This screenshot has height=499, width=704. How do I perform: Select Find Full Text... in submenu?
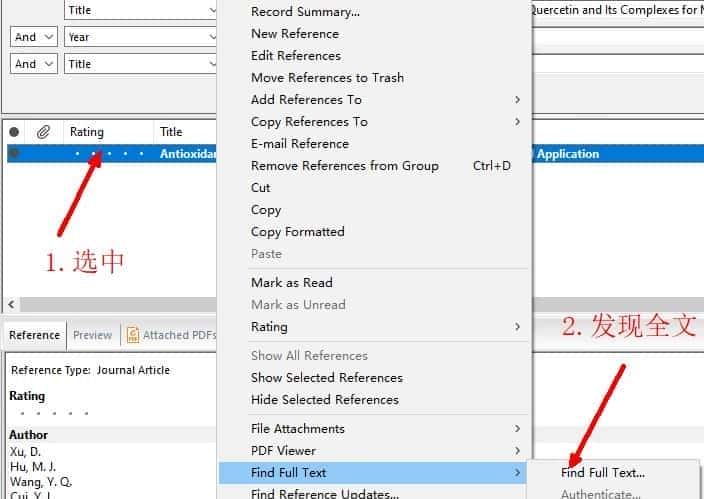pos(602,473)
